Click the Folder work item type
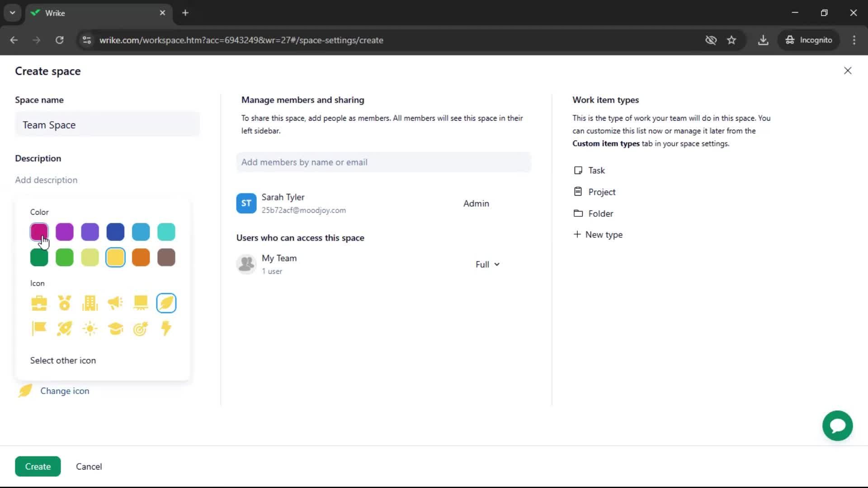Screen dimensions: 868x488 (593, 213)
